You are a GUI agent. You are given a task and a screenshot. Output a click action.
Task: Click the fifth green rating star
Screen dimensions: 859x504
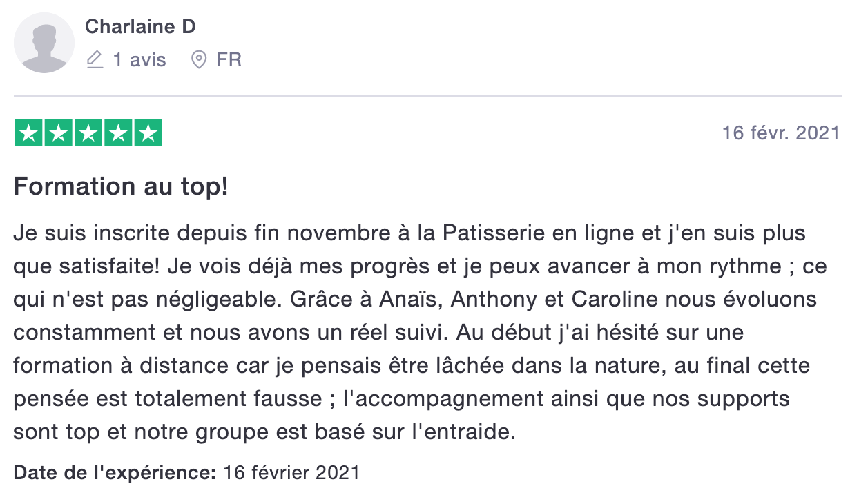pyautogui.click(x=148, y=133)
